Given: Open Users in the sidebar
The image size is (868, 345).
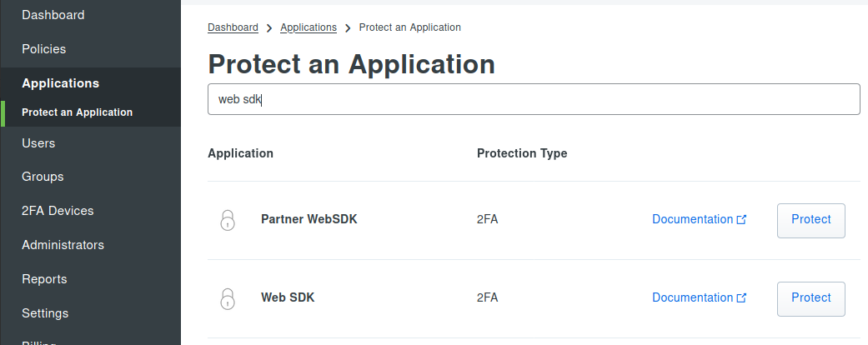Looking at the screenshot, I should [x=38, y=143].
